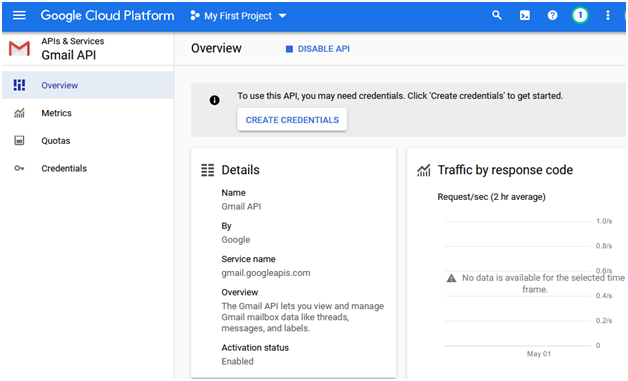Click the Traffic by response code chart icon
628x381 pixels.
pyautogui.click(x=424, y=170)
